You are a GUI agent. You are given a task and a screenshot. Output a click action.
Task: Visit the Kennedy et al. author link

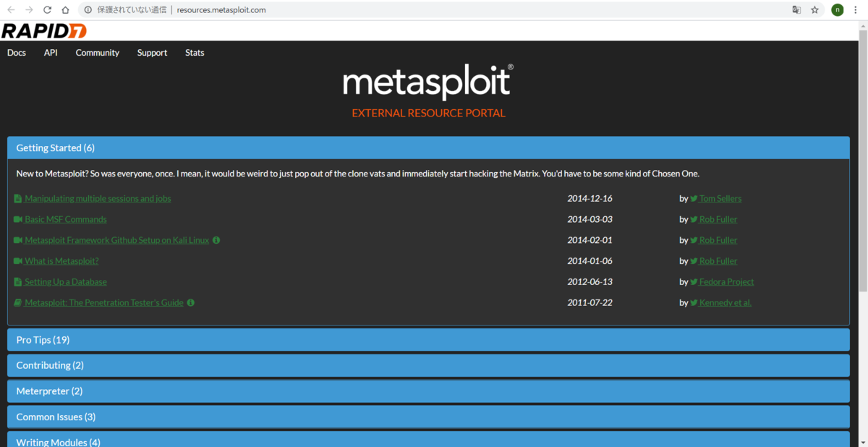click(726, 302)
